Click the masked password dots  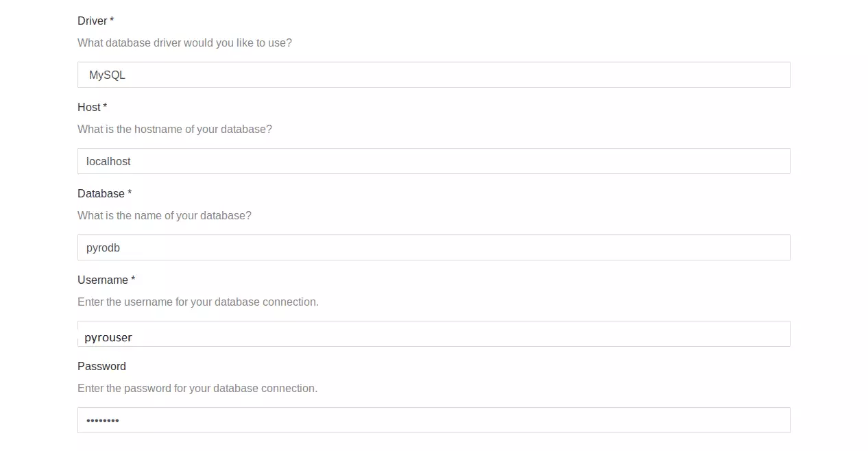[x=103, y=420]
